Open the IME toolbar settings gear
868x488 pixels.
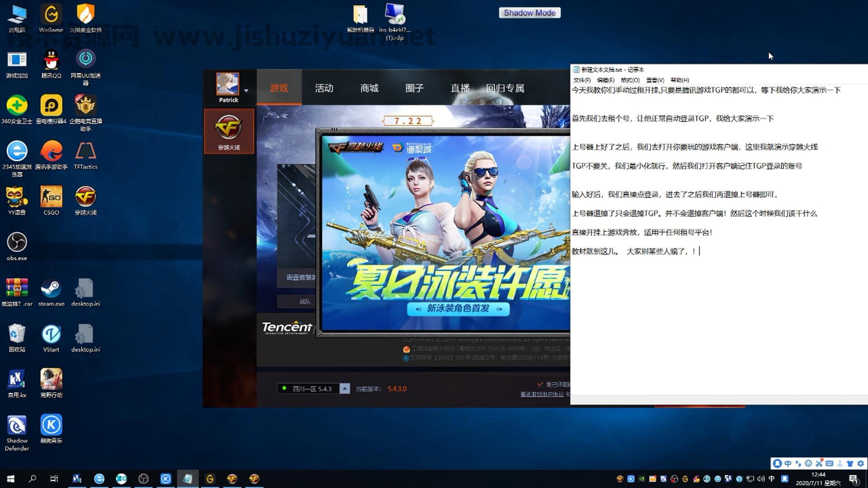tap(860, 463)
